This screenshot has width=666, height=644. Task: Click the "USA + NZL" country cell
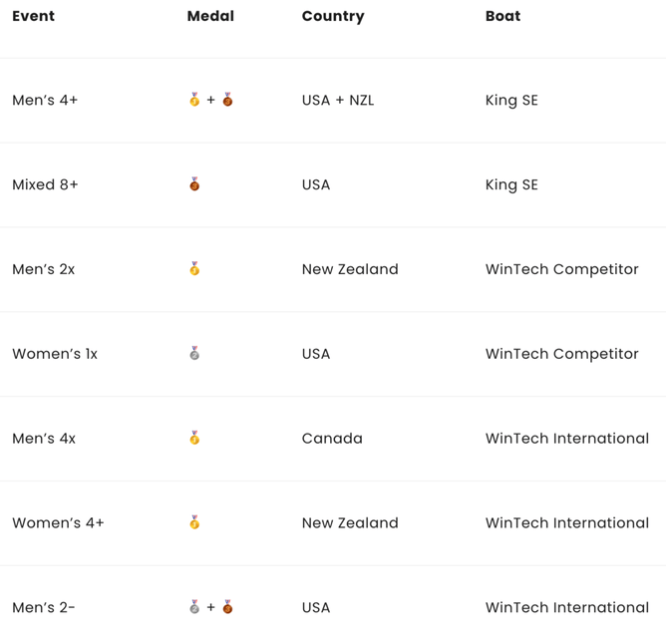[x=338, y=100]
